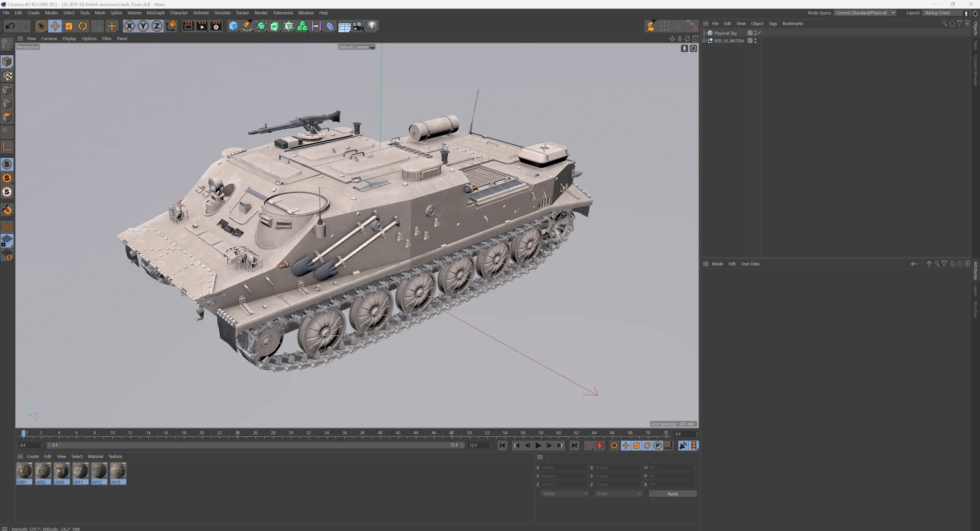Image resolution: width=980 pixels, height=531 pixels.
Task: Open the Node Space dropdown
Action: click(866, 13)
